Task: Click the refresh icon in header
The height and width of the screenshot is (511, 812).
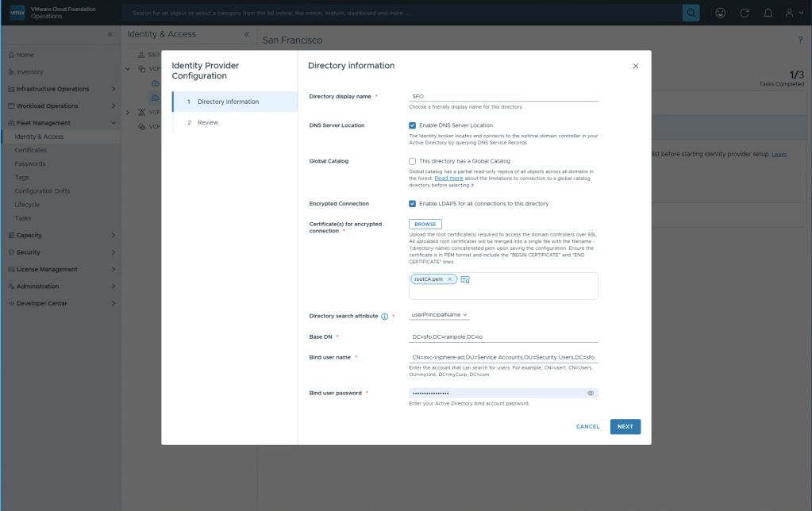Action: (744, 13)
